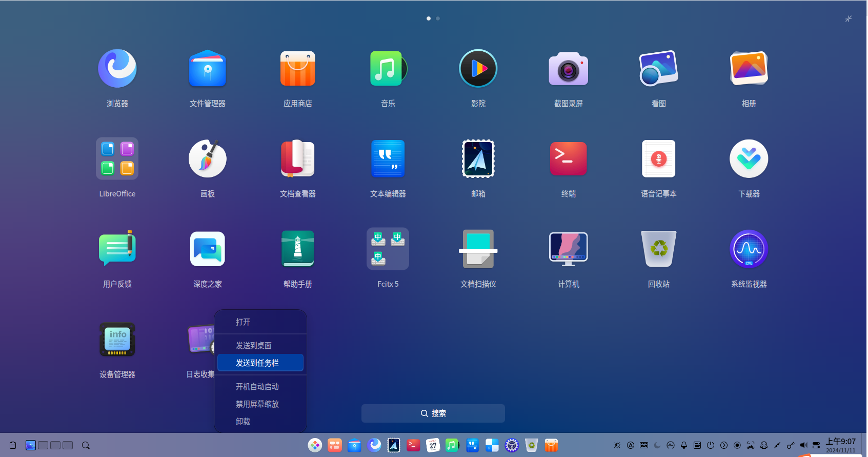
Task: Exit fullscreen launcher with the shrink icon
Action: point(849,19)
